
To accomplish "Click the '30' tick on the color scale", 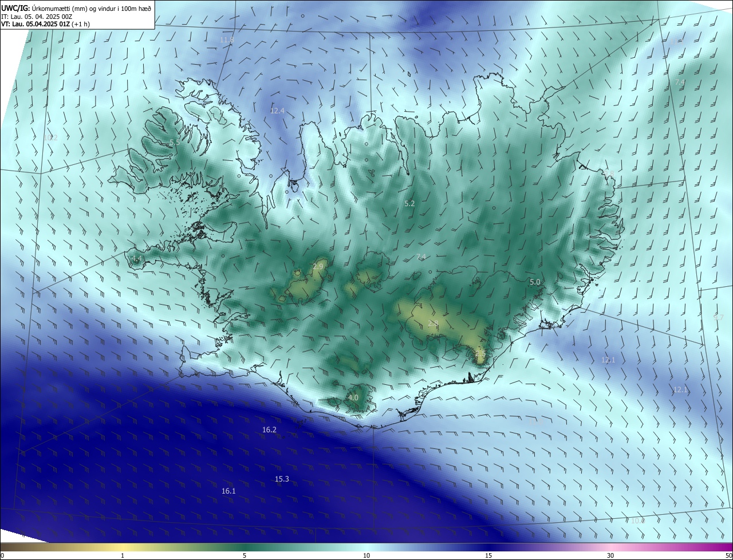I will (610, 555).
